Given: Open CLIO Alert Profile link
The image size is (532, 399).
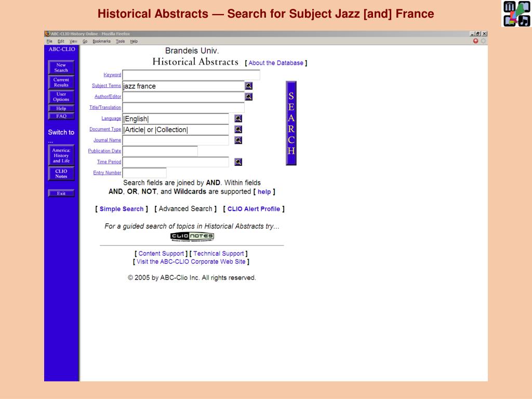Looking at the screenshot, I should click(x=254, y=209).
